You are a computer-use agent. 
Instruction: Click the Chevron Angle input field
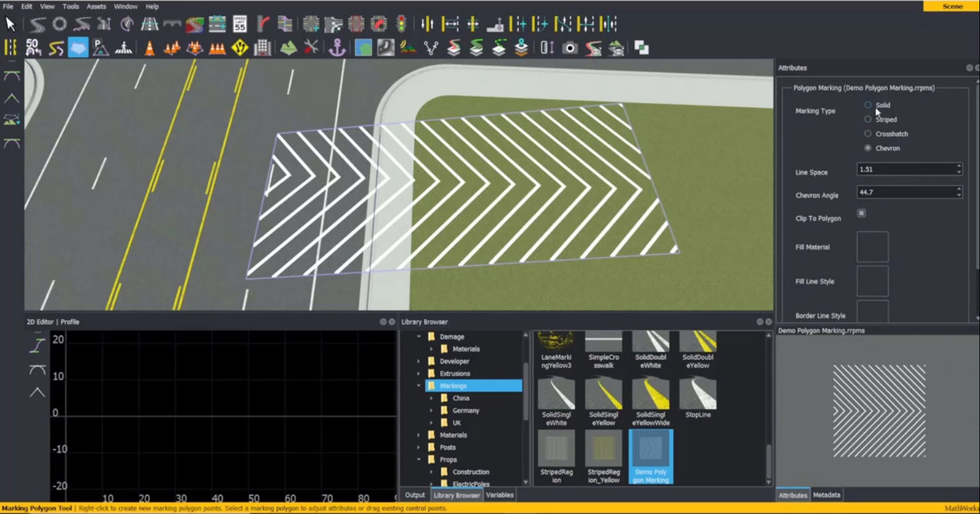pos(905,193)
